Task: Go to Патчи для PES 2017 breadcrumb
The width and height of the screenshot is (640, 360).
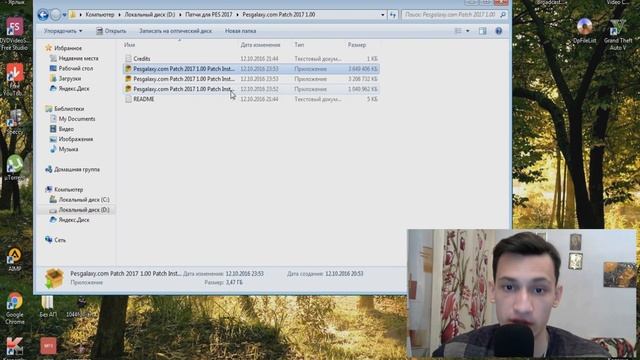Action: click(x=209, y=15)
